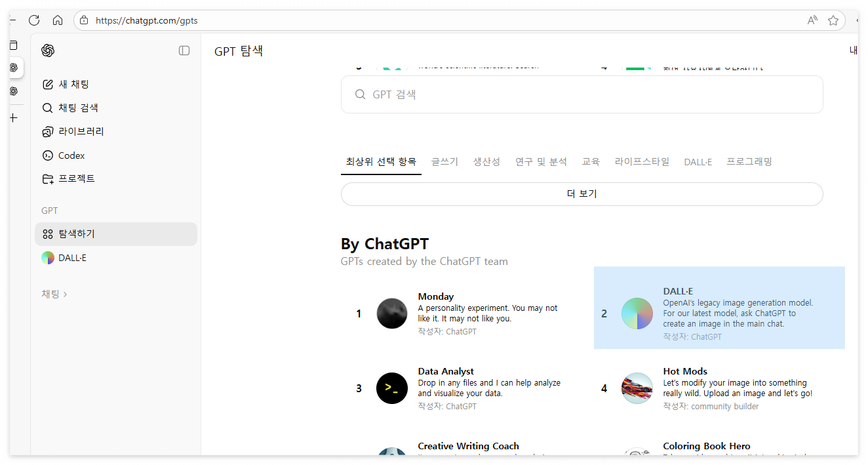This screenshot has height=465, width=868.
Task: Focus the GPT 검색 search field
Action: click(x=582, y=94)
